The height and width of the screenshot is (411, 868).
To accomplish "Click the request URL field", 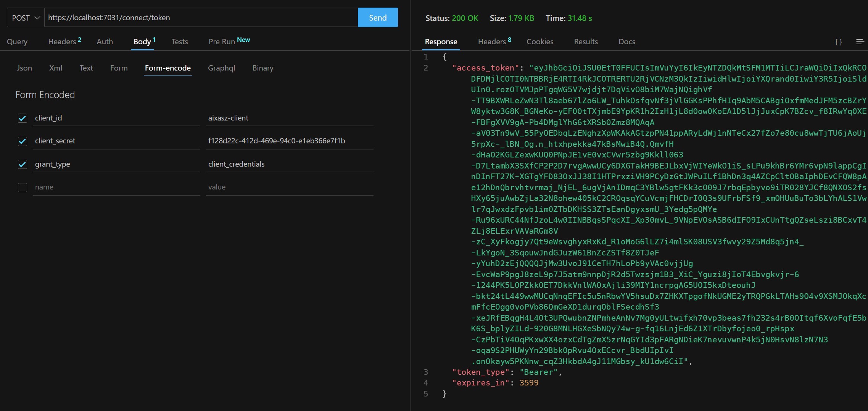I will [201, 18].
